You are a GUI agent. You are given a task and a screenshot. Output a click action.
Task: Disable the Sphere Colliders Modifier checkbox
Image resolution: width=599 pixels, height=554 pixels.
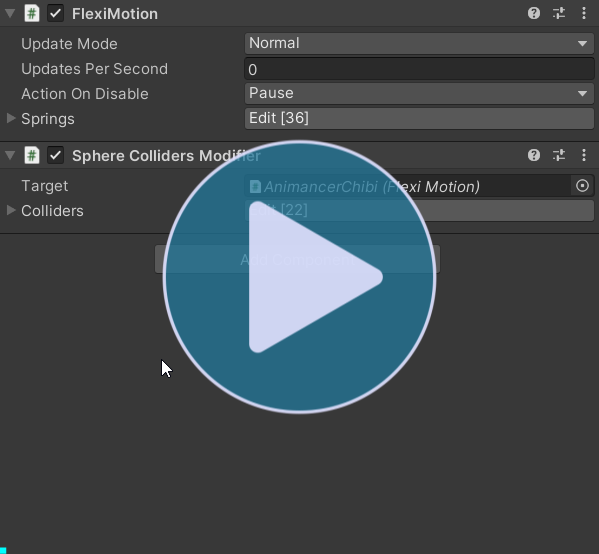click(x=55, y=156)
